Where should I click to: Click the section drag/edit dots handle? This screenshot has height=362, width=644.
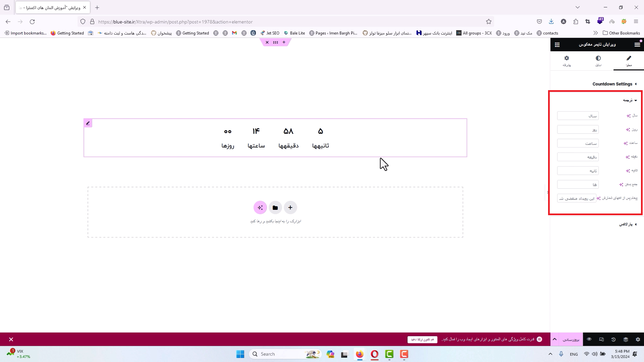275,42
